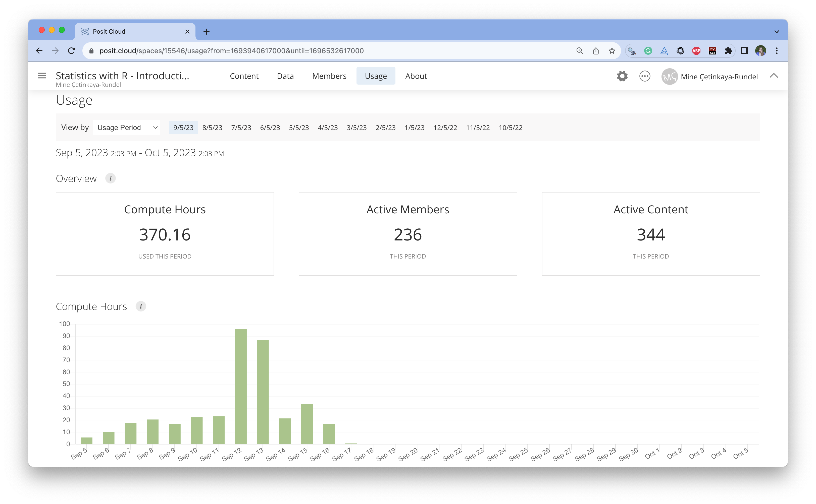The height and width of the screenshot is (504, 816).
Task: Click the Compute Hours chart info icon
Action: (x=141, y=306)
